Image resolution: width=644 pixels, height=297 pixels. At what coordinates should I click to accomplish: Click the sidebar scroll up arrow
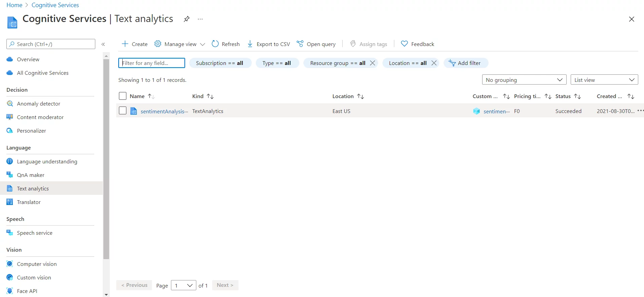point(106,56)
